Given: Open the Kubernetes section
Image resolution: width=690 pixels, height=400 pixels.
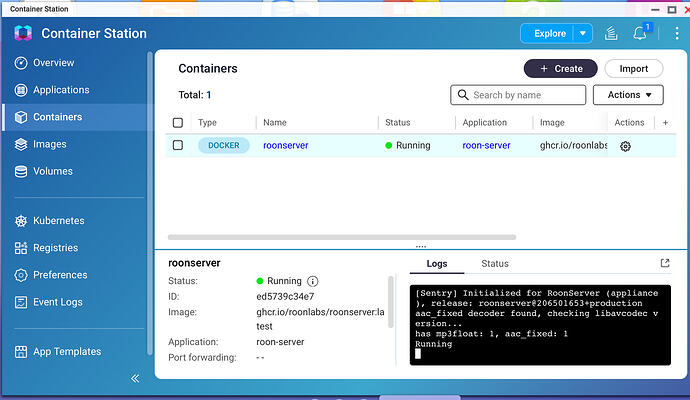Looking at the screenshot, I should tap(49, 221).
